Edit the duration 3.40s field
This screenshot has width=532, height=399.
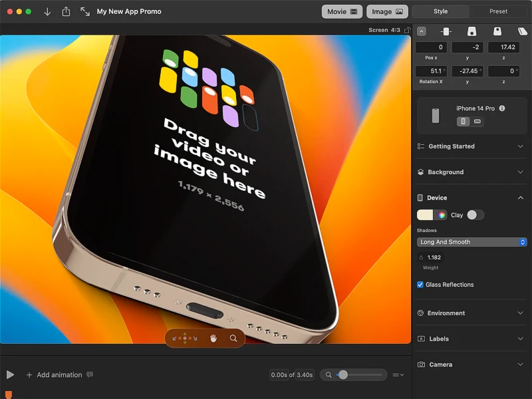[x=305, y=375]
